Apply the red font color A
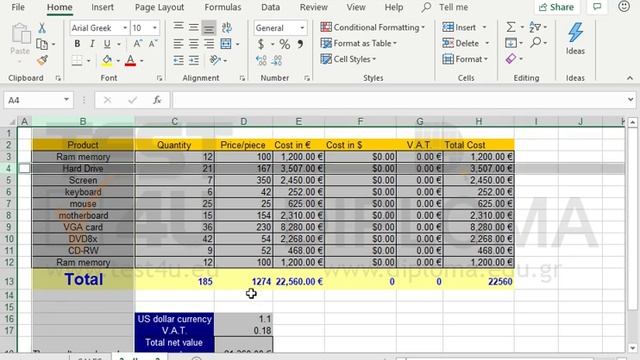This screenshot has width=640, height=360. coord(131,60)
